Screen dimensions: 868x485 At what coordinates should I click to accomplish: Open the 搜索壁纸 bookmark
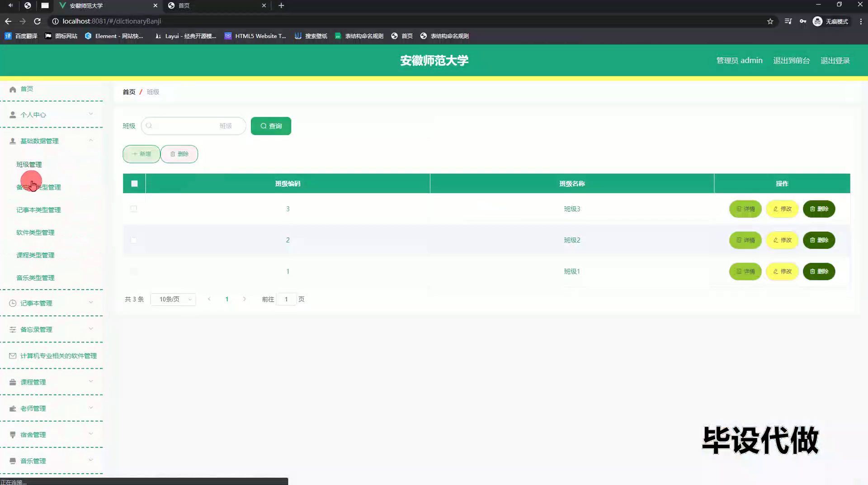point(311,36)
